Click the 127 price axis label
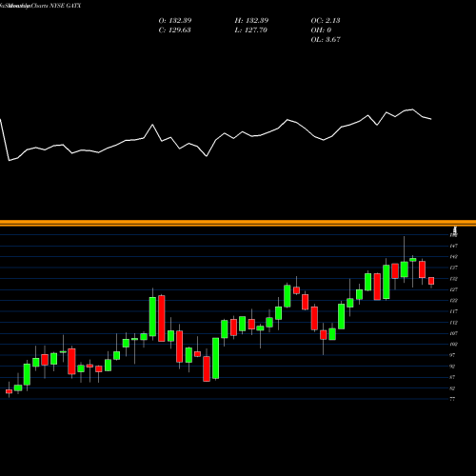The width and height of the screenshot is (476, 476). (x=453, y=289)
